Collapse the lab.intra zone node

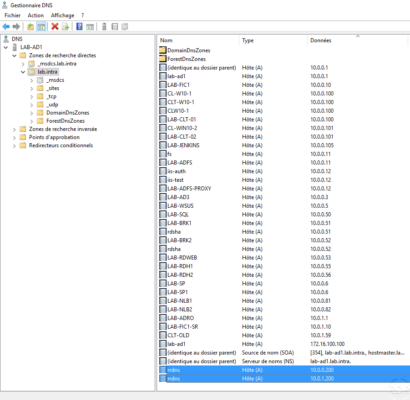click(x=23, y=72)
